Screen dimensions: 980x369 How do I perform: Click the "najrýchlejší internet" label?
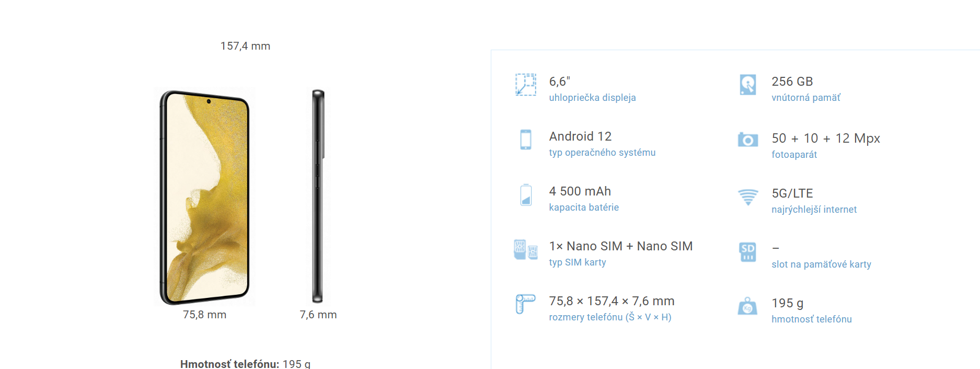click(814, 210)
